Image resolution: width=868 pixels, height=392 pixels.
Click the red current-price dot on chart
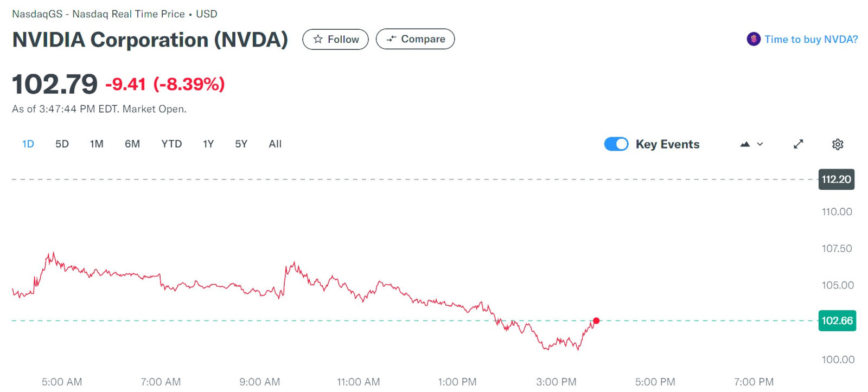[596, 320]
